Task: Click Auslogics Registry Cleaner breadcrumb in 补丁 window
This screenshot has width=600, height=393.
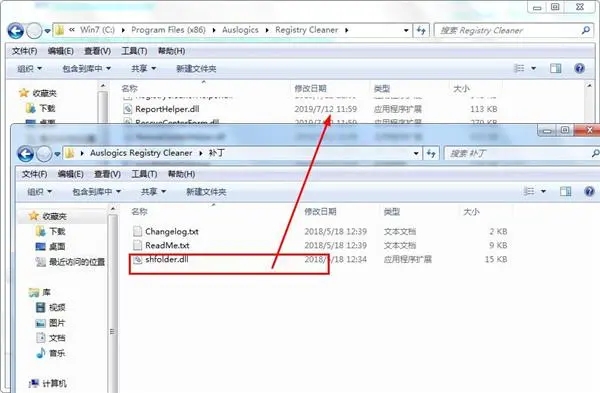Action: click(141, 153)
